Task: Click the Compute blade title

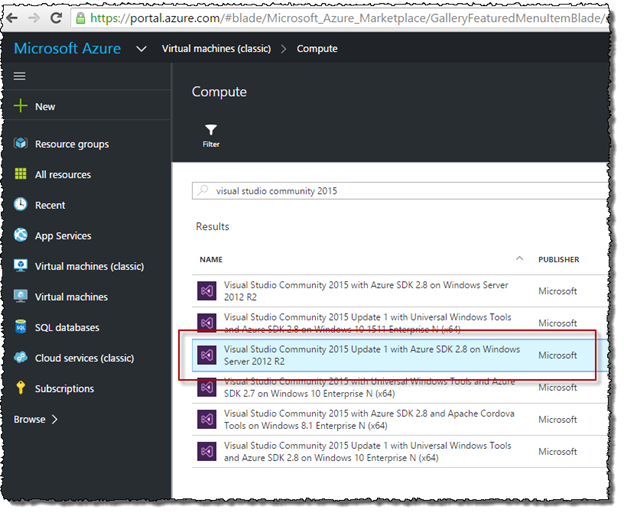Action: tap(219, 92)
